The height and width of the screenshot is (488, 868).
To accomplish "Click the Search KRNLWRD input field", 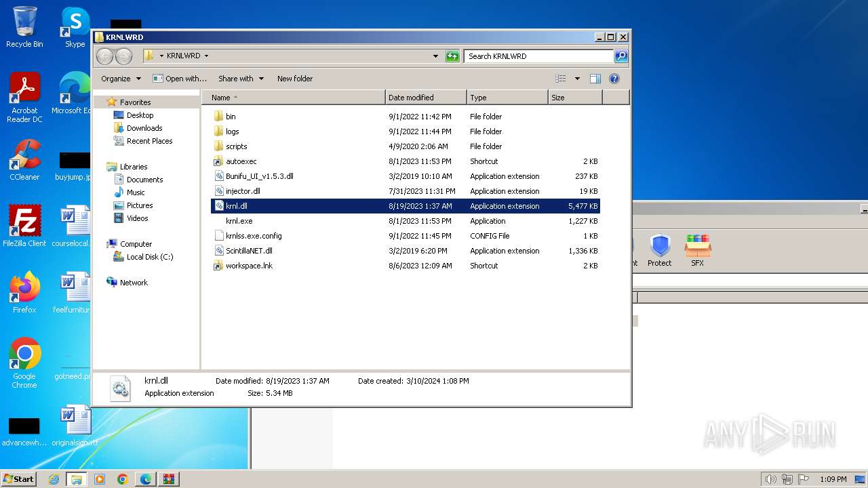I will click(538, 56).
